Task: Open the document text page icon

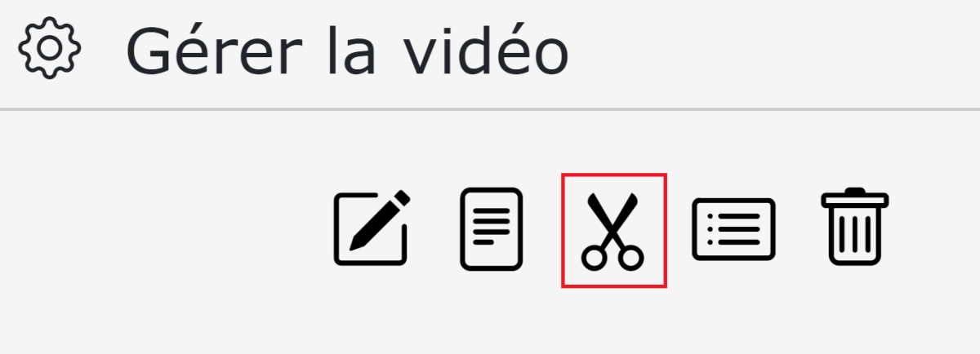Action: pos(491,229)
